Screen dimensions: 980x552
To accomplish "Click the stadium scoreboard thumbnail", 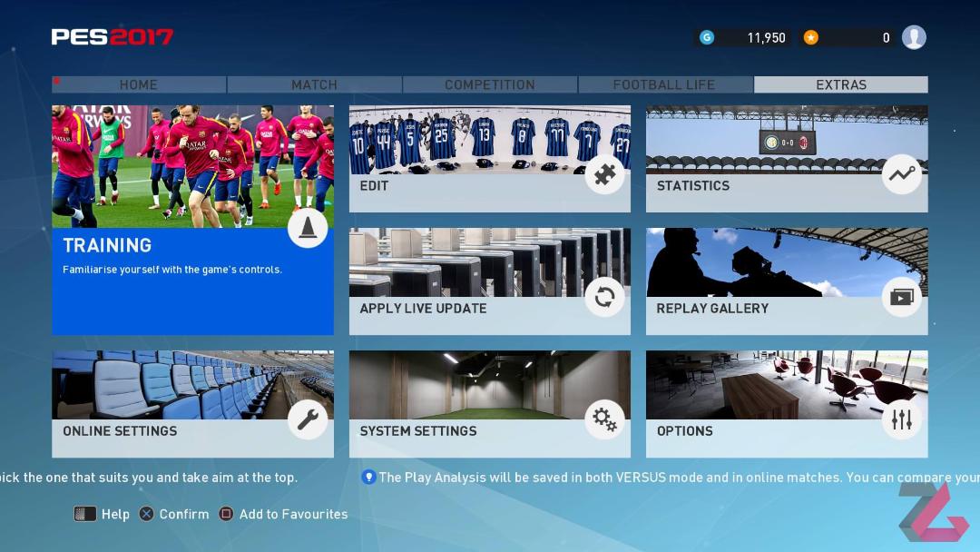I will coord(787,140).
